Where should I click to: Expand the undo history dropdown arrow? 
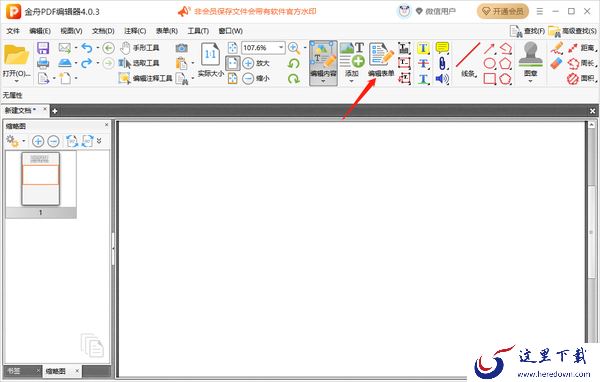tap(98, 48)
